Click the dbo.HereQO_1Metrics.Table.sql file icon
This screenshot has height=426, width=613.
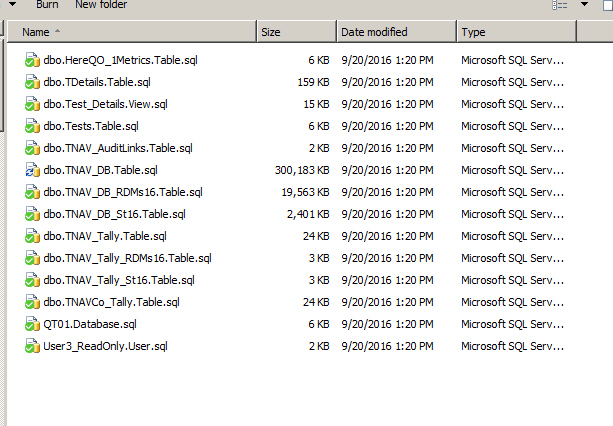pos(32,60)
